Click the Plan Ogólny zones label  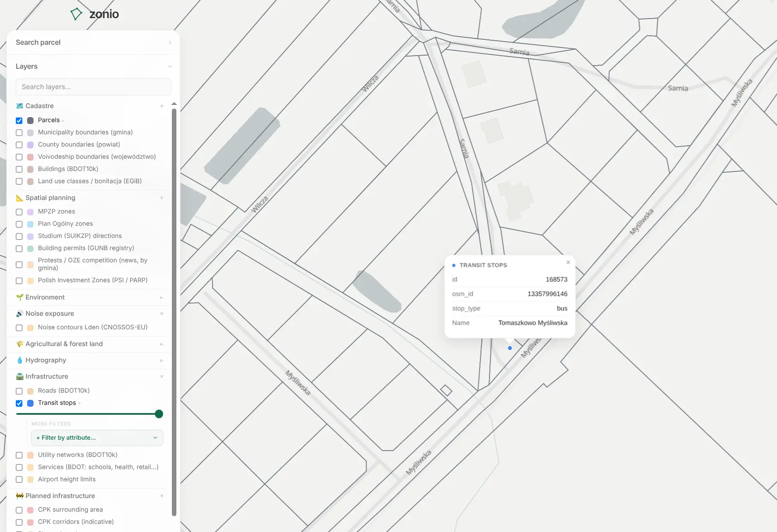click(65, 223)
